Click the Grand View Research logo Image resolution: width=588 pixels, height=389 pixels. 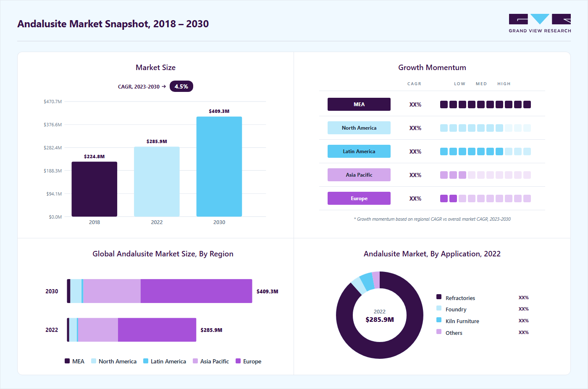coord(540,23)
